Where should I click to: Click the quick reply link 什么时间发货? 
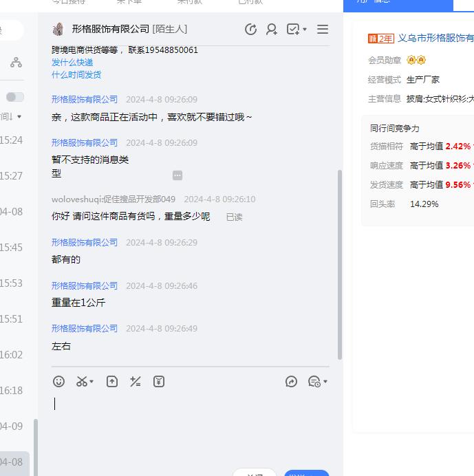[x=76, y=74]
